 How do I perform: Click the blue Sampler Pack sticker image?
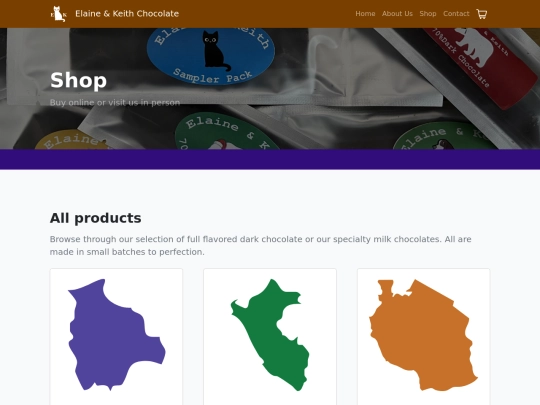coord(211,57)
